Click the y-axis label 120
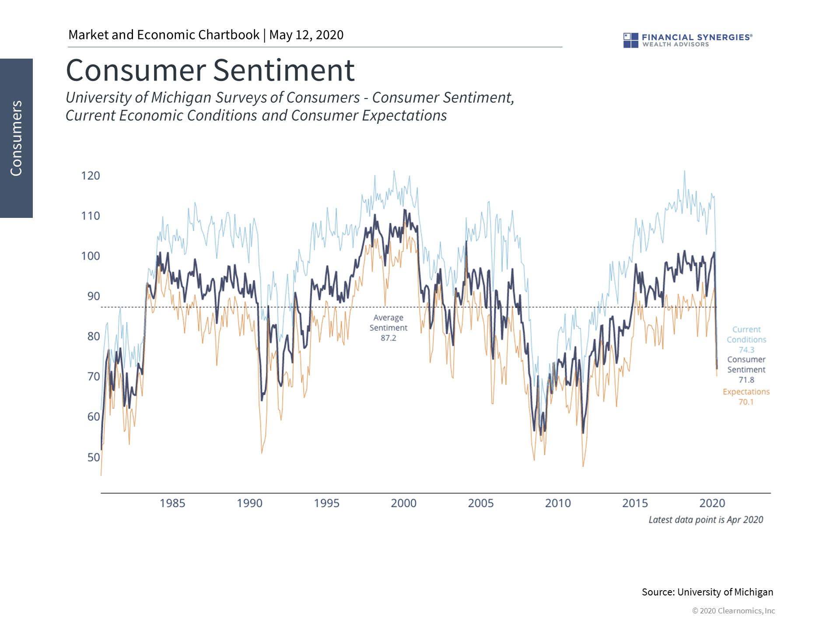The width and height of the screenshot is (840, 630). coord(91,175)
